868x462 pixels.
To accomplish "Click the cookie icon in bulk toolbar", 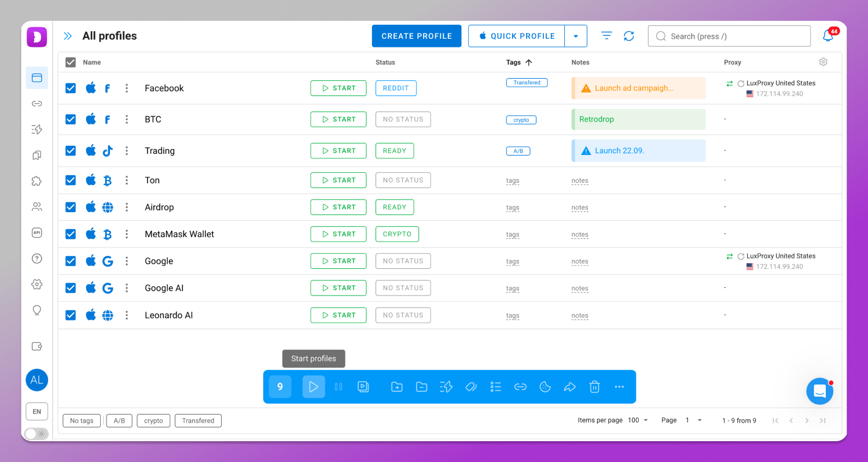I will pos(545,387).
